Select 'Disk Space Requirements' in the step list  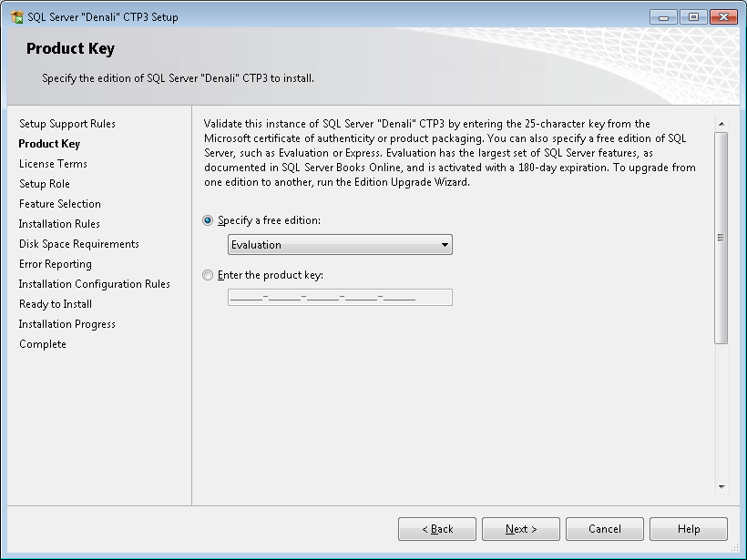pyautogui.click(x=79, y=244)
